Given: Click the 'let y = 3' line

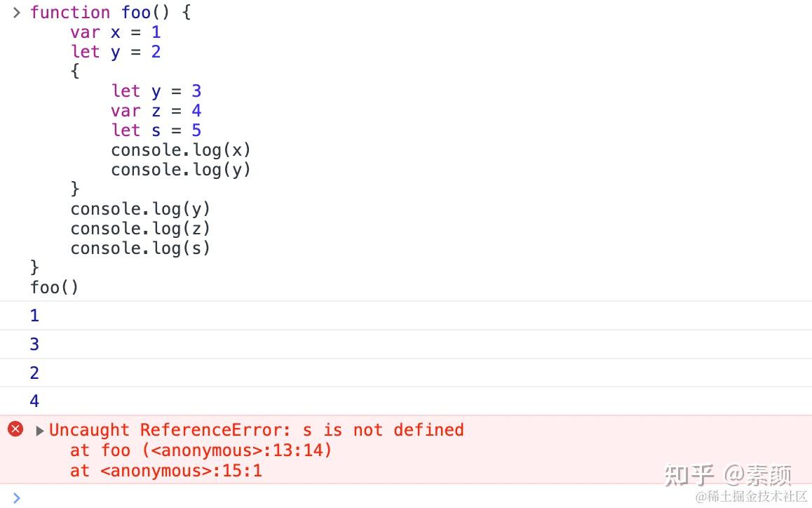Looking at the screenshot, I should coord(156,91).
